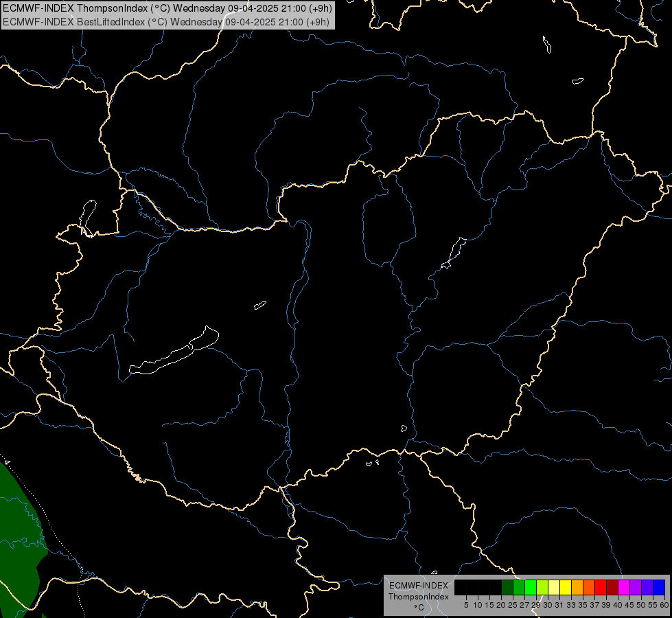Click the dark green 20–25 legend swatch
This screenshot has width=672, height=618.
point(507,587)
